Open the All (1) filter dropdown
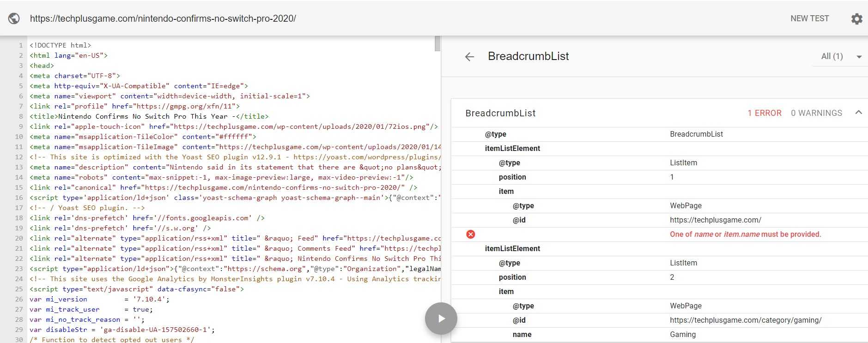Image resolution: width=868 pixels, height=343 pixels. pos(840,56)
